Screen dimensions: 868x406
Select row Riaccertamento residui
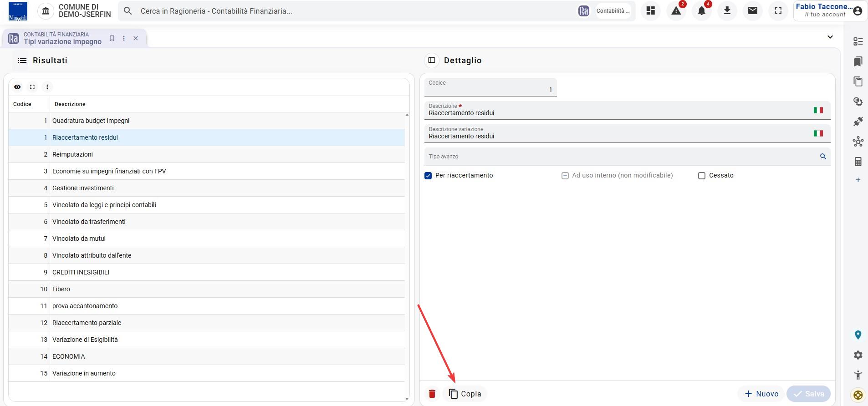pos(207,137)
